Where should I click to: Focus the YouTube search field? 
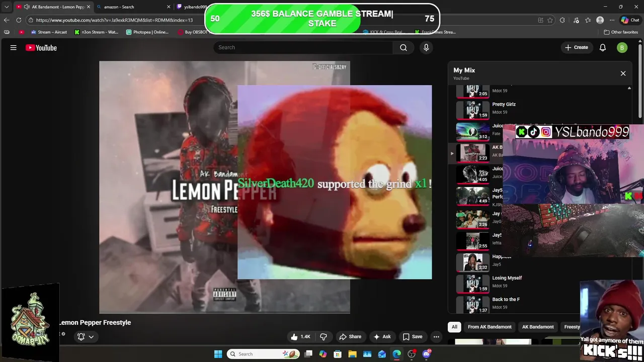coord(303,47)
